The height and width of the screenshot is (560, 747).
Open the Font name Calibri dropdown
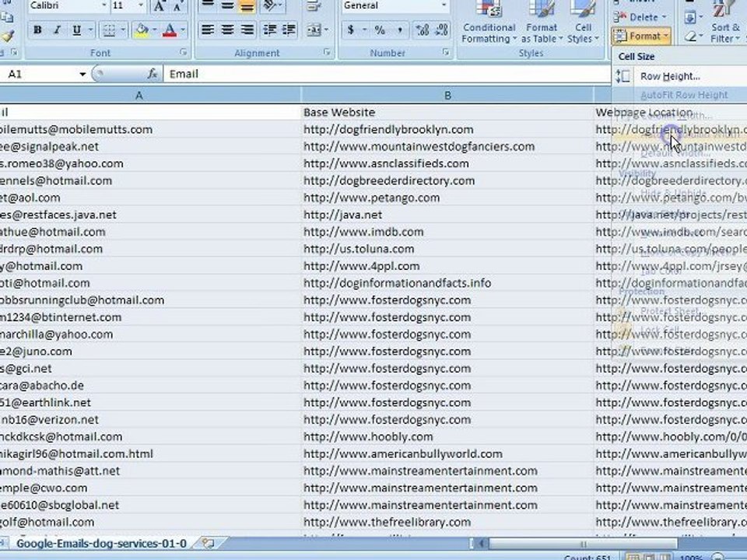click(x=103, y=5)
